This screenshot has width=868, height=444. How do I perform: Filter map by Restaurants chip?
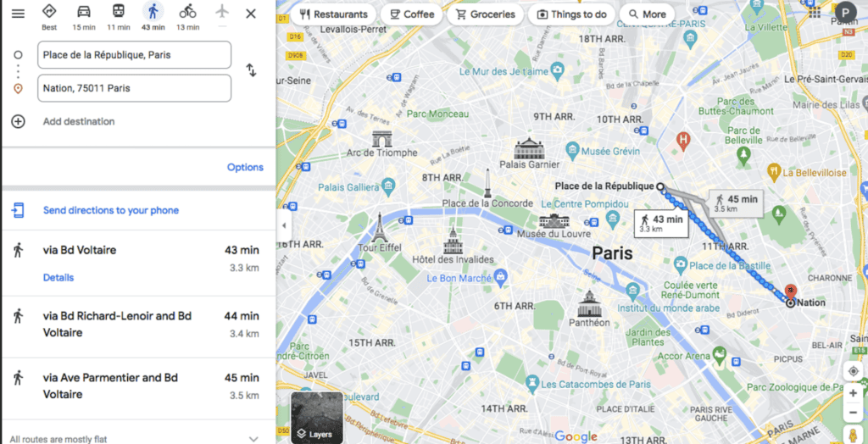[334, 14]
